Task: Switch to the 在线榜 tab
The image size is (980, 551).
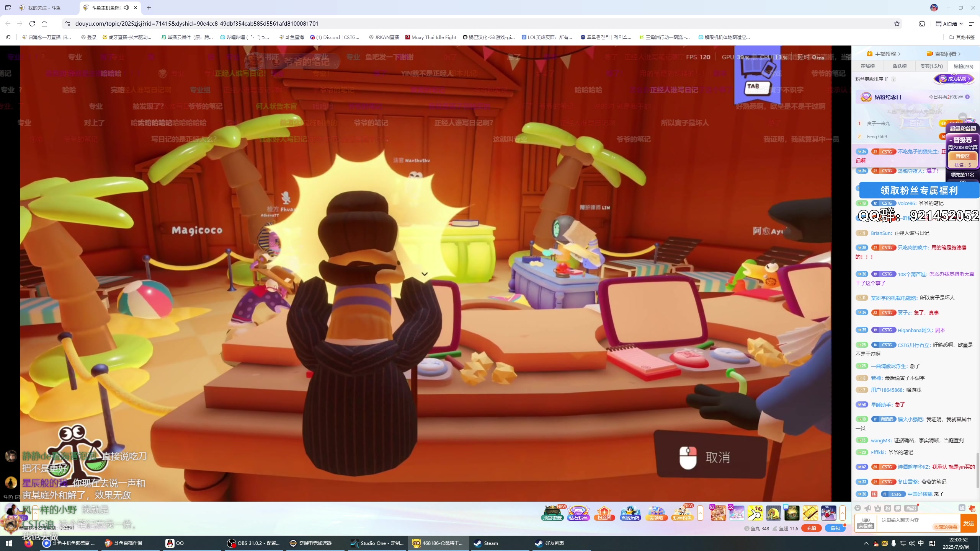Action: [x=868, y=66]
